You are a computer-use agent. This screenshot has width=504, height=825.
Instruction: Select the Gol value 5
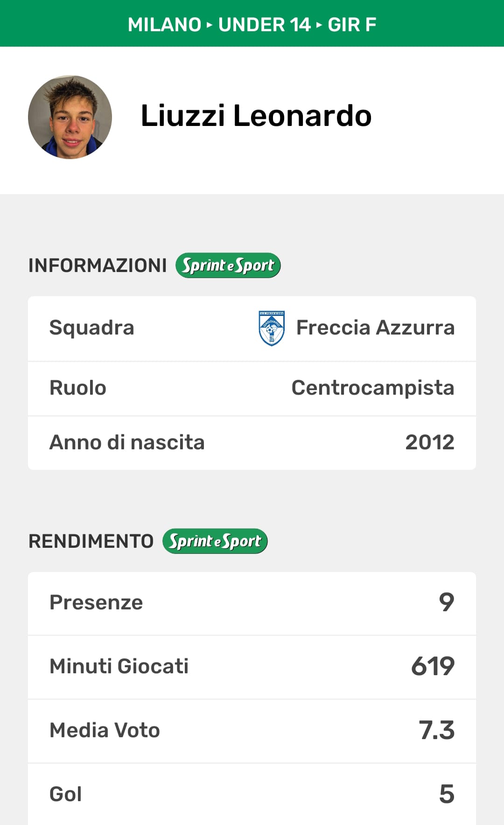click(446, 794)
